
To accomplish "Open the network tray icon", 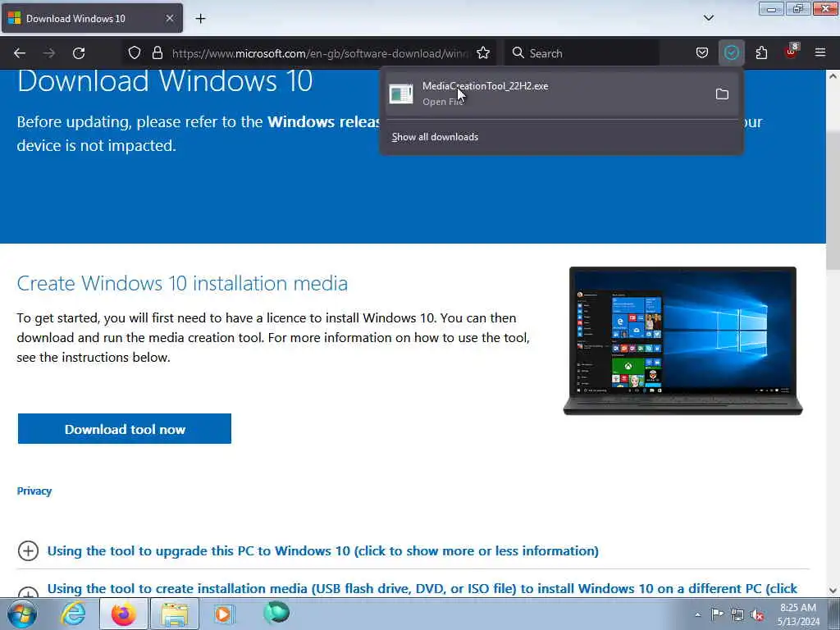I will coord(737,614).
